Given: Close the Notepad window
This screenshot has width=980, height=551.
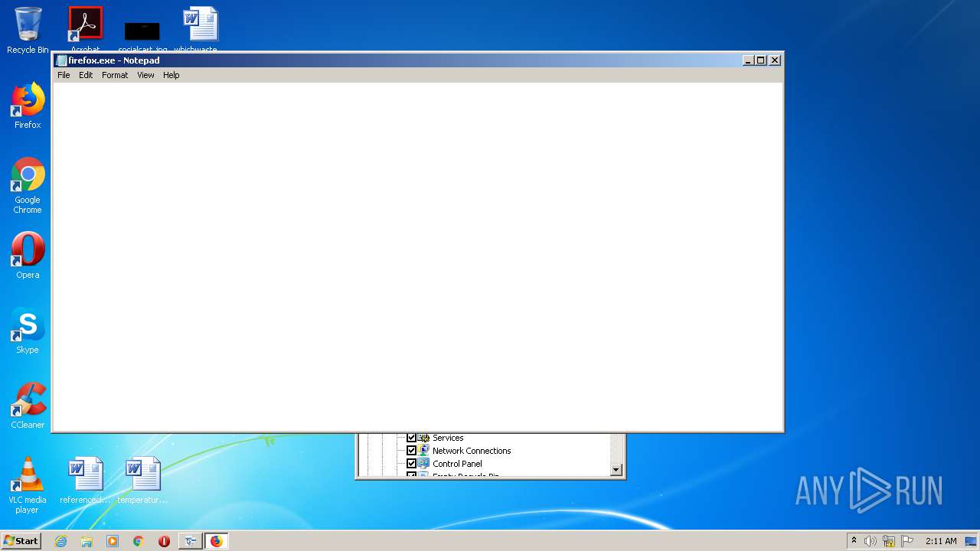Looking at the screenshot, I should (775, 60).
